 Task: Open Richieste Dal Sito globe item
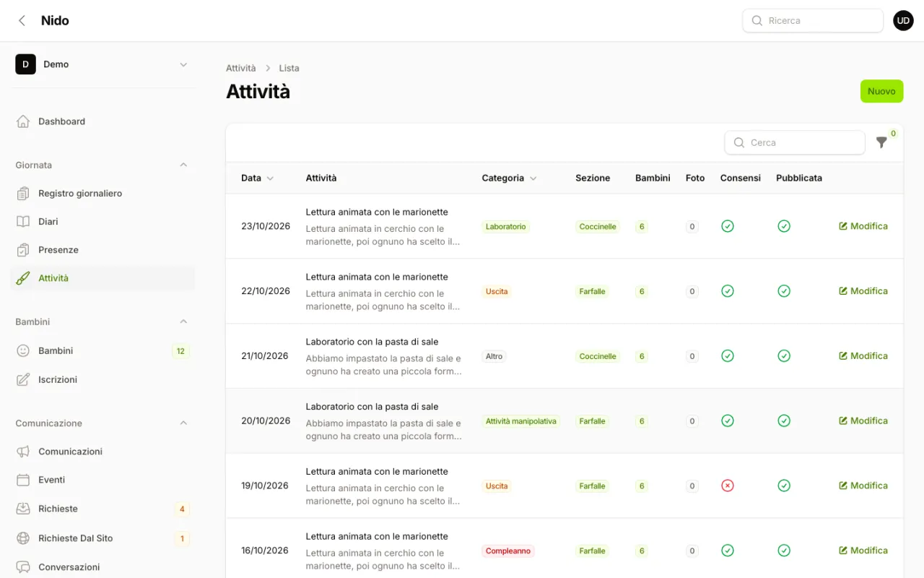[x=103, y=538]
